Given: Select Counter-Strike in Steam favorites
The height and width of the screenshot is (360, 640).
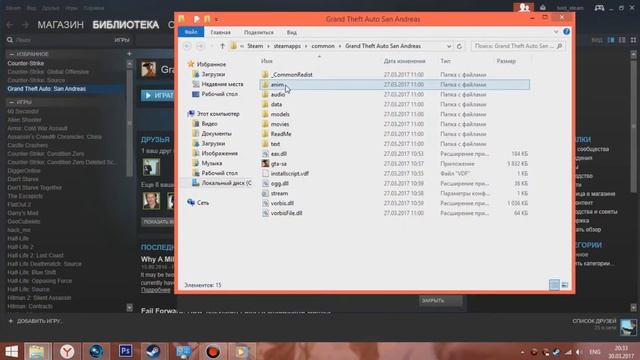Looking at the screenshot, I should [26, 63].
